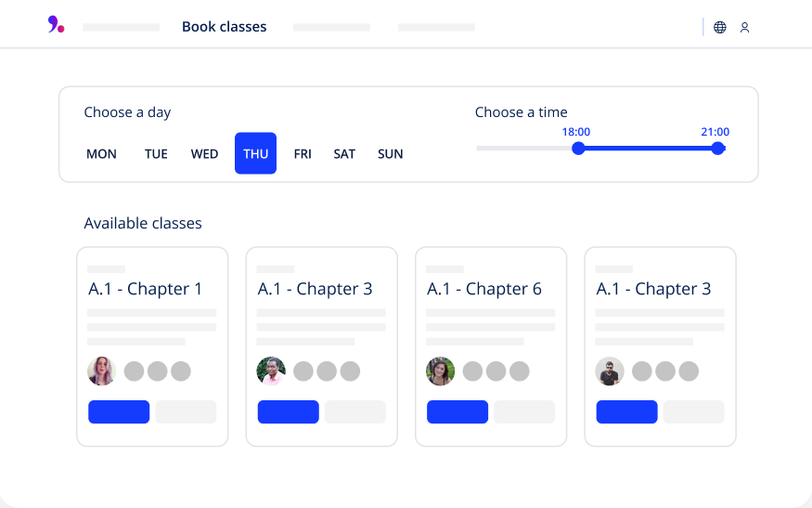Pick SAT in day chooser
812x508 pixels.
coord(344,154)
